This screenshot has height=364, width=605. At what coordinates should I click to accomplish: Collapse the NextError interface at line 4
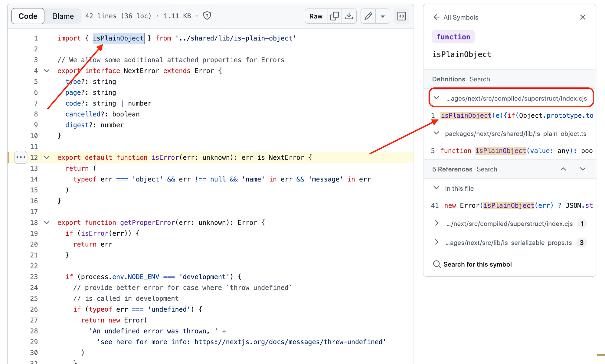(x=47, y=71)
